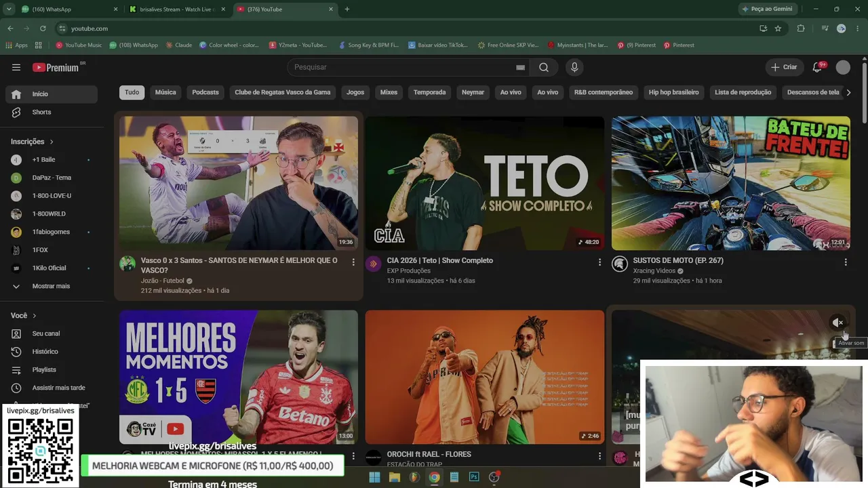Go to the YouTube Premium logo home
The width and height of the screenshot is (868, 488).
[56, 67]
